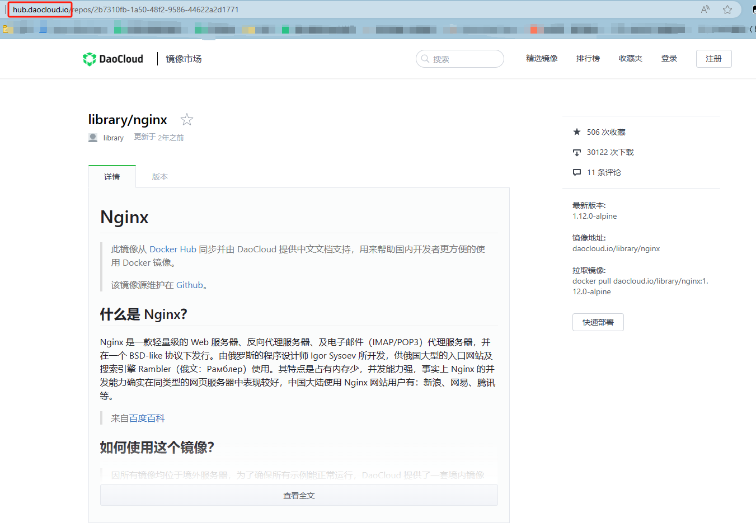Click the docker pull command text
756x532 pixels.
coord(640,286)
